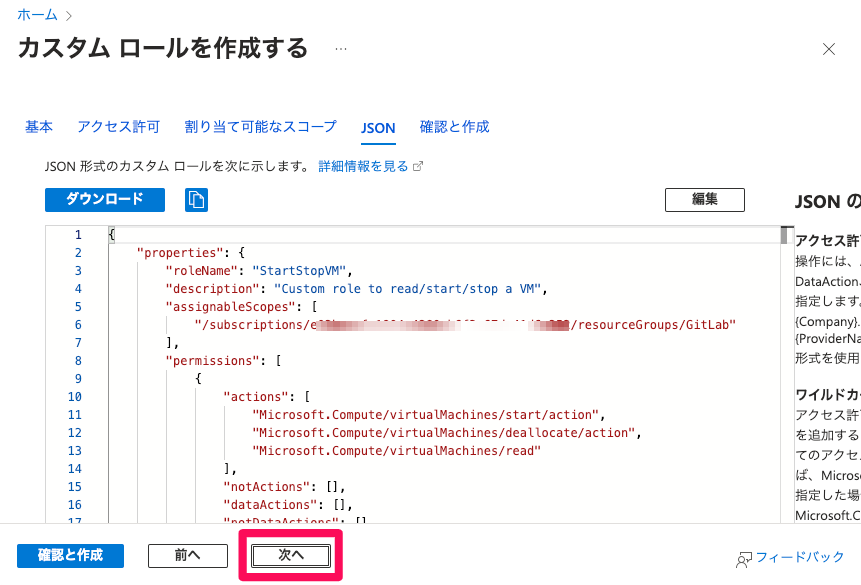Click the resourceGroups/GitLab scope string
Screen dimensions: 861x585
pos(465,325)
